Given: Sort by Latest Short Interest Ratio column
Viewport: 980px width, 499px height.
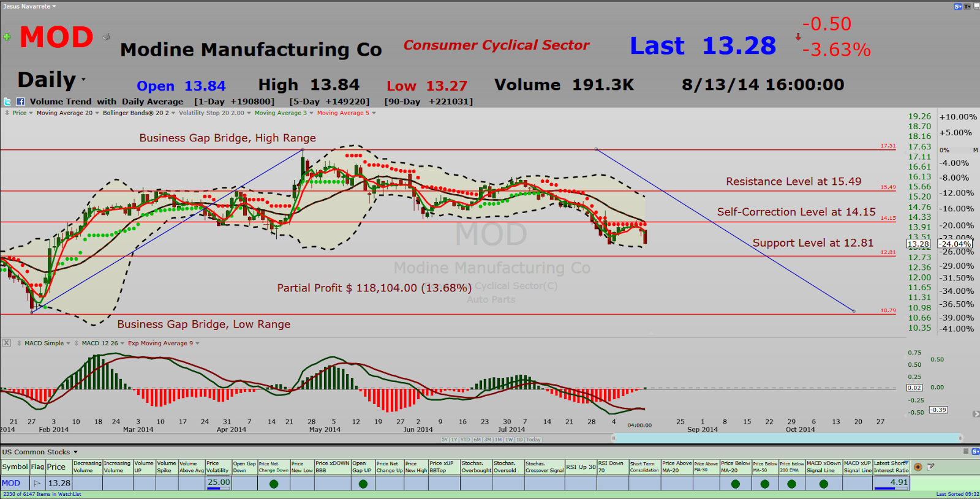Looking at the screenshot, I should [x=891, y=467].
